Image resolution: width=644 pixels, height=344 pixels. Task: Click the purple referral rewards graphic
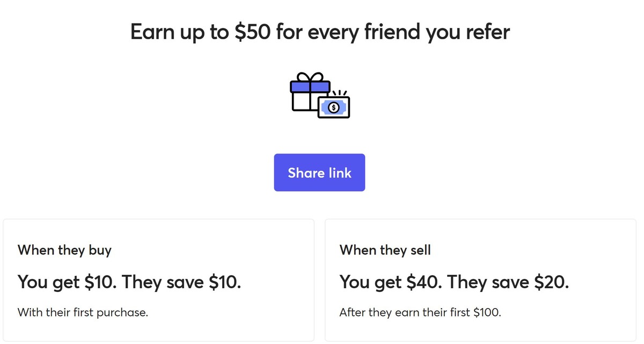(319, 94)
